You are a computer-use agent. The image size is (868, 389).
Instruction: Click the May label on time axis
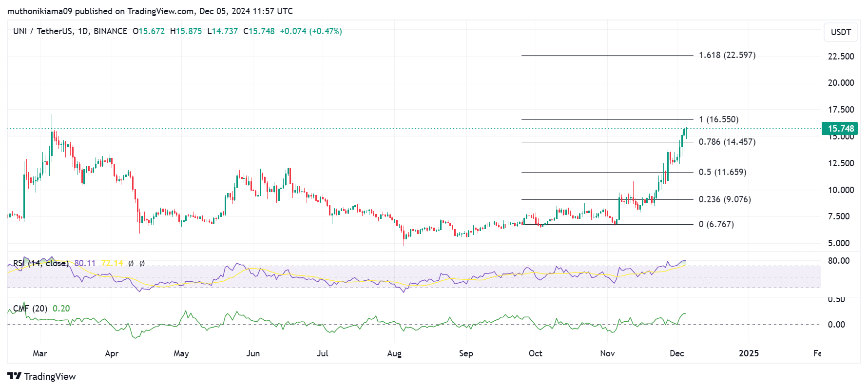tap(181, 353)
